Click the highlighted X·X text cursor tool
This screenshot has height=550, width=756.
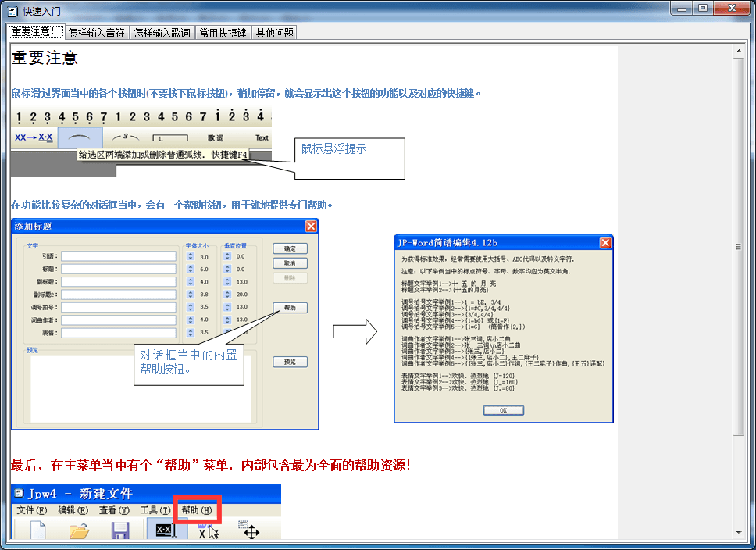click(164, 530)
